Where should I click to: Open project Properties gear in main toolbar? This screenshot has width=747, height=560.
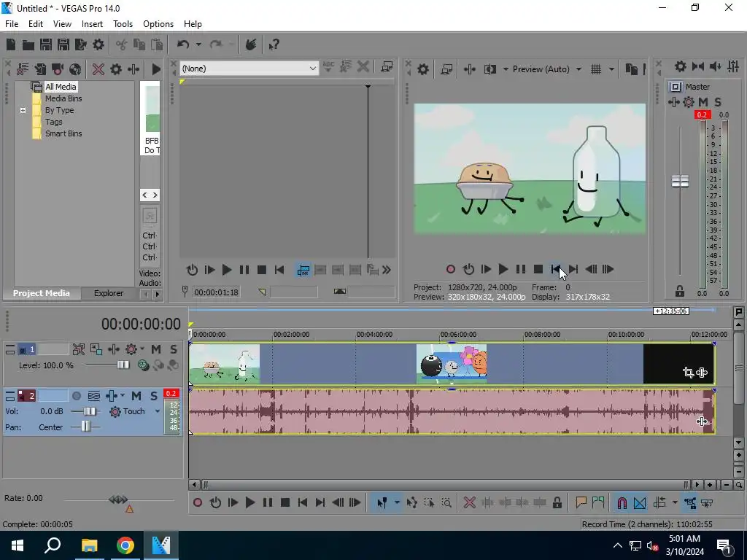(98, 44)
